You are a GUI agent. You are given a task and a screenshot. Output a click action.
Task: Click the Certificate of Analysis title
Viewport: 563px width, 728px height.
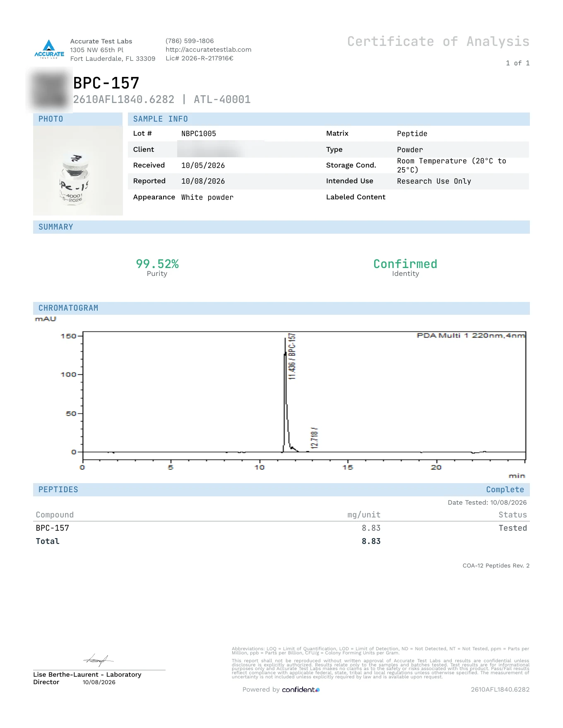point(438,41)
